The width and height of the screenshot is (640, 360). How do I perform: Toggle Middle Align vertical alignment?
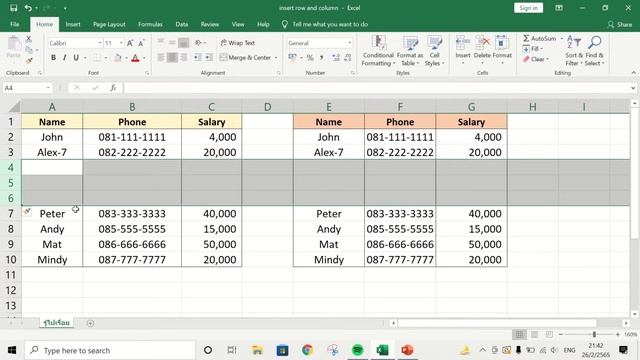click(172, 42)
